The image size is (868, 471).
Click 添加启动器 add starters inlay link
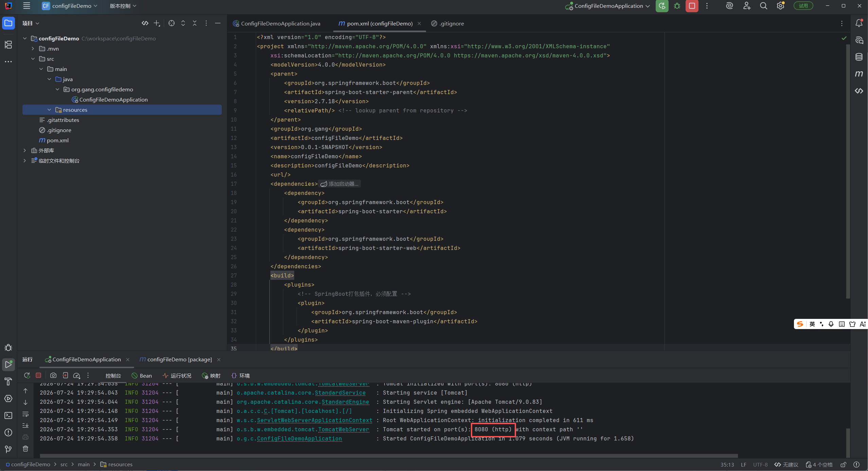point(339,184)
